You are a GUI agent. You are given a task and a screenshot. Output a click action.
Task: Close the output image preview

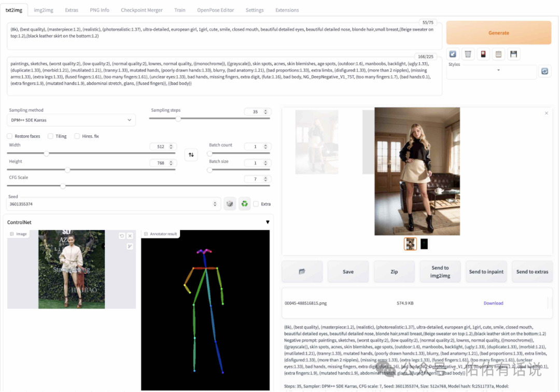pyautogui.click(x=547, y=113)
